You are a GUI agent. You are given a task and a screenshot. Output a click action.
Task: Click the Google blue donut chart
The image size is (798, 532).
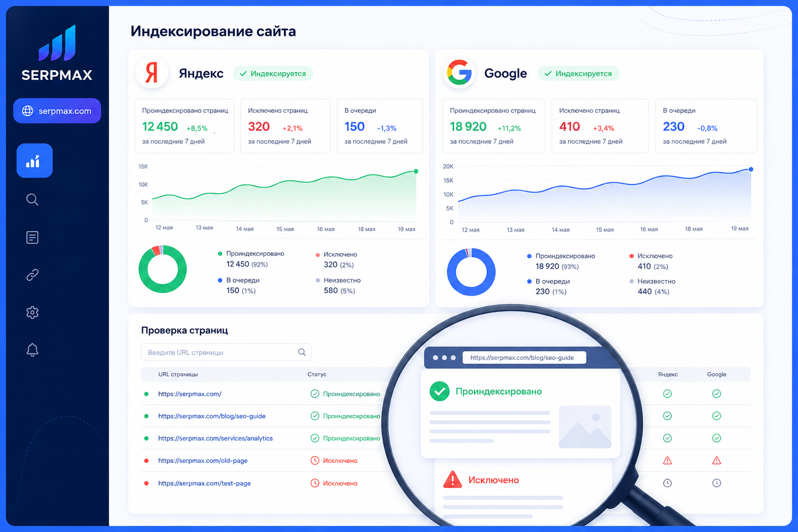pyautogui.click(x=471, y=272)
